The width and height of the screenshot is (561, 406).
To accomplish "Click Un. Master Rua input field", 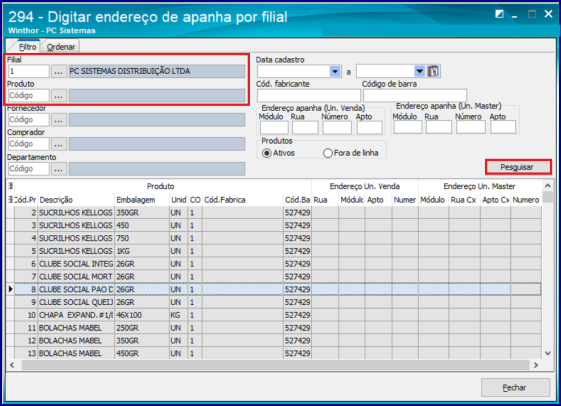I will (439, 127).
